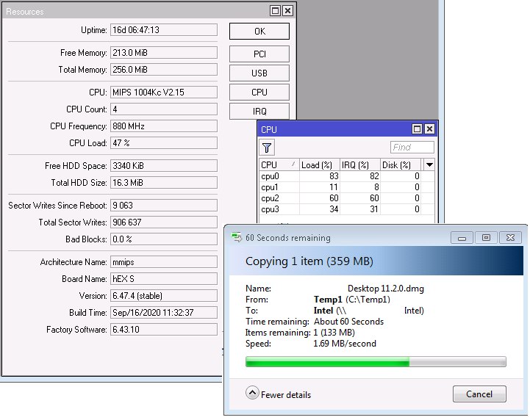This screenshot has width=530, height=420.
Task: Click the Version field 6.47.4 (stable)
Action: 164,296
